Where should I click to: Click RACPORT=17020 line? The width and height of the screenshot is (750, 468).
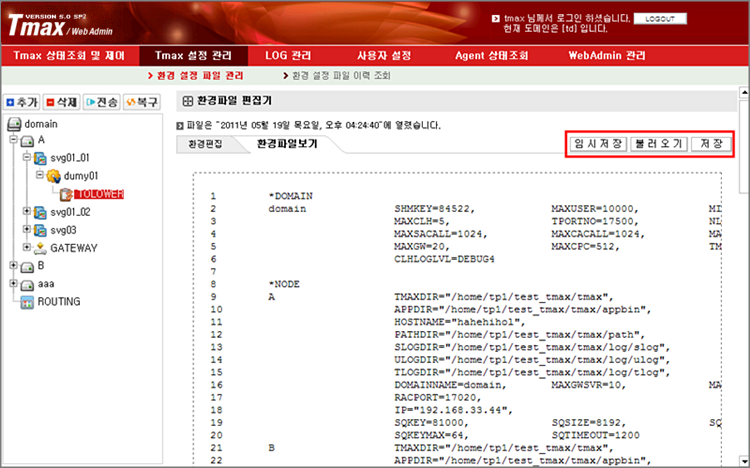click(x=438, y=398)
